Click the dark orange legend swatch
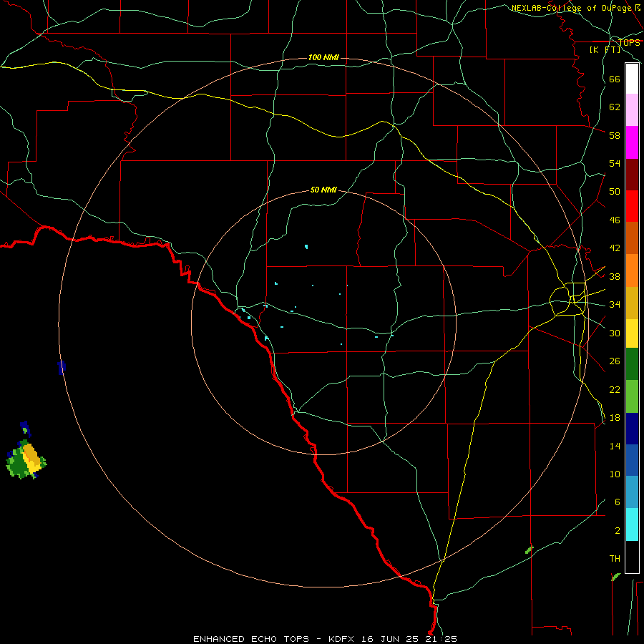Image resolution: width=644 pixels, height=644 pixels. coord(632,238)
